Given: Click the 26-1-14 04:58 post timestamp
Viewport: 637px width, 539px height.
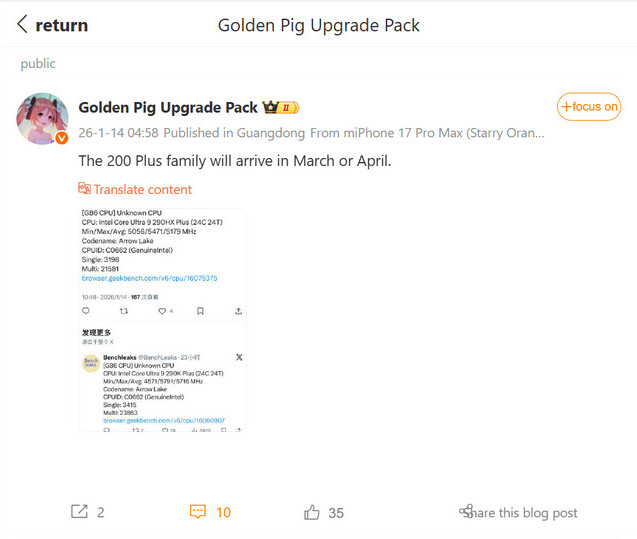Looking at the screenshot, I should click(x=118, y=132).
